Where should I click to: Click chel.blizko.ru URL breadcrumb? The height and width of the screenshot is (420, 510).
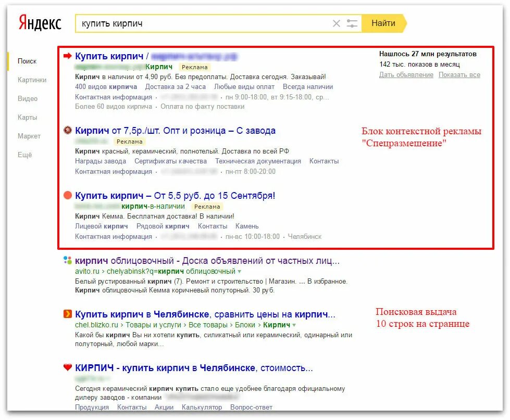[96, 325]
